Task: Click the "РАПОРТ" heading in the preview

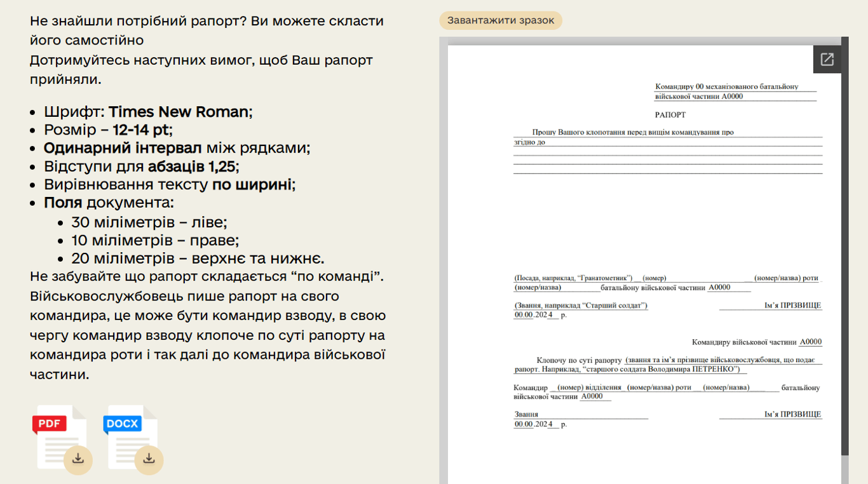Action: click(x=670, y=115)
